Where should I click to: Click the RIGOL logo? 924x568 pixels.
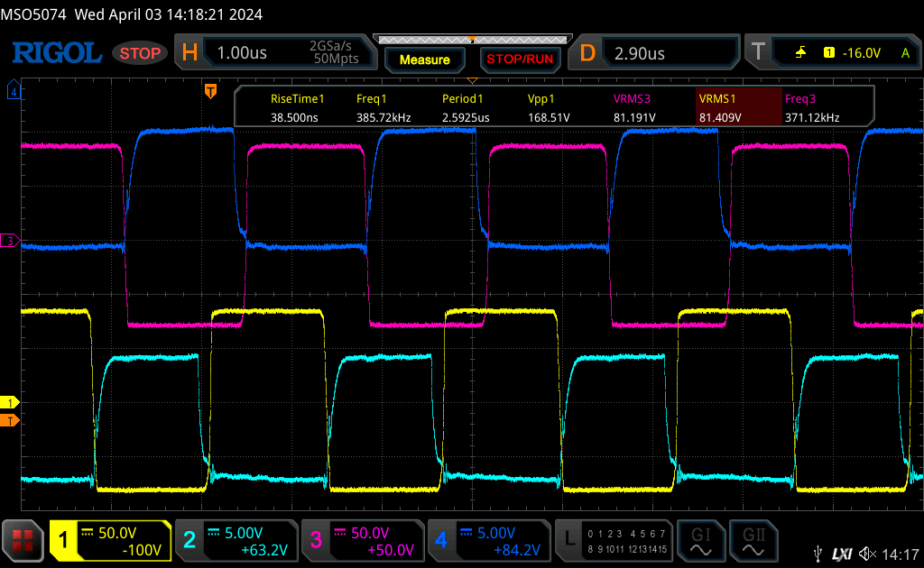tap(57, 53)
